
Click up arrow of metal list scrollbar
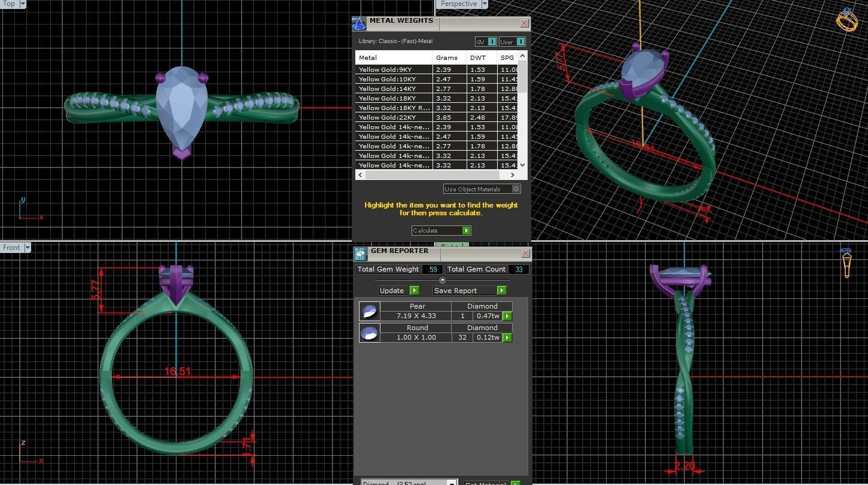[523, 56]
